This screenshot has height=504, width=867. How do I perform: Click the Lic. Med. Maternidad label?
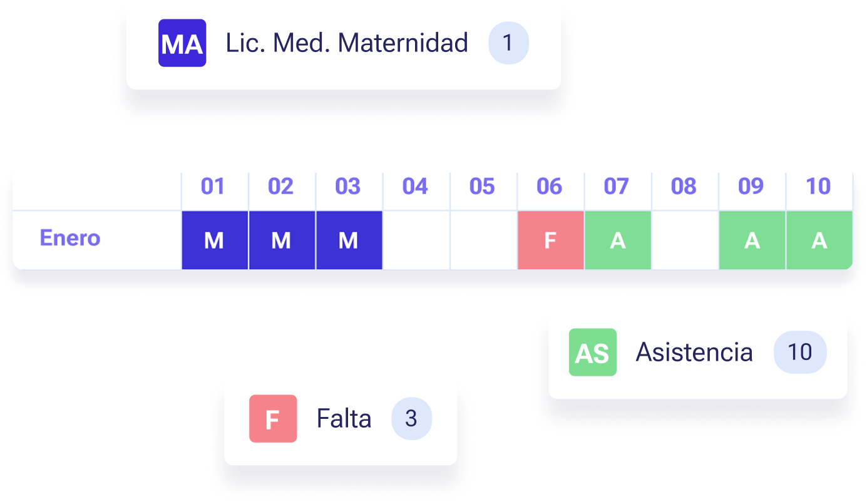point(347,43)
